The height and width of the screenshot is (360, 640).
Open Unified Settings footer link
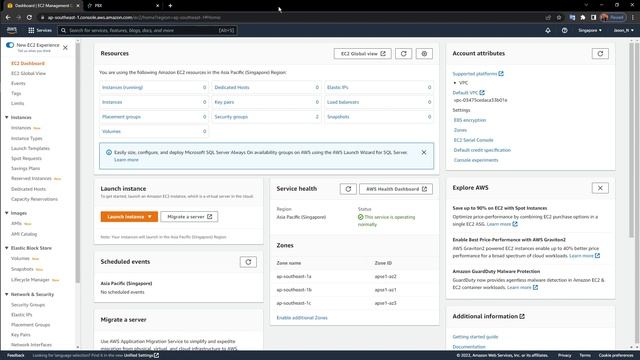click(142, 356)
